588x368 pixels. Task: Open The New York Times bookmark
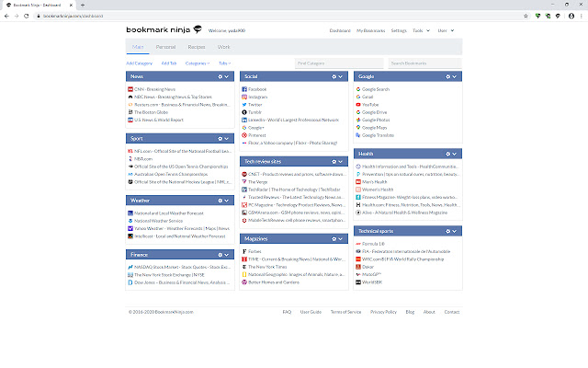267,267
